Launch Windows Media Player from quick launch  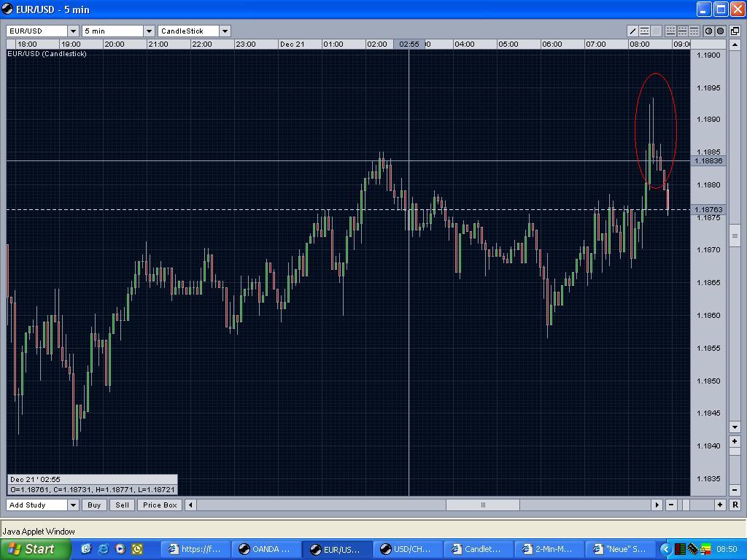pyautogui.click(x=120, y=549)
